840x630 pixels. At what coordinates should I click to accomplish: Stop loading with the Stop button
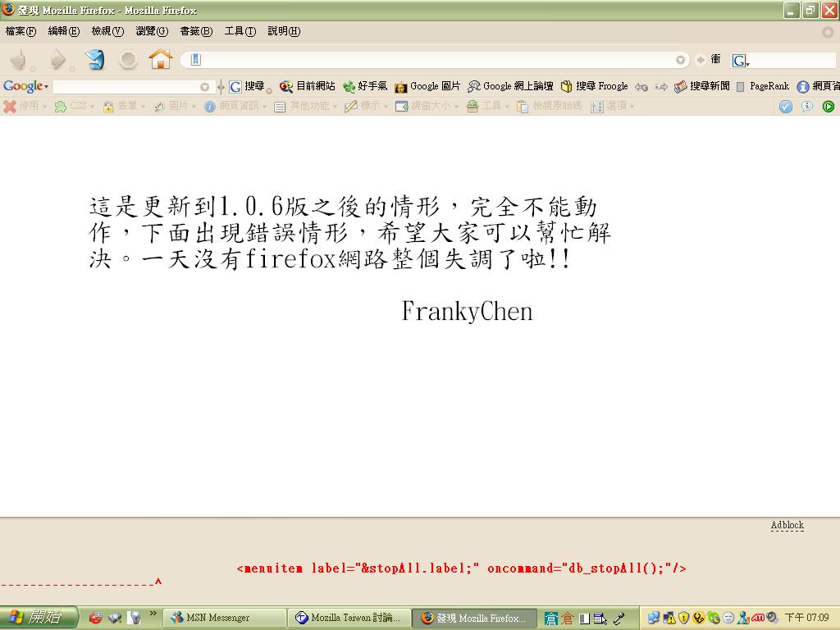(128, 59)
